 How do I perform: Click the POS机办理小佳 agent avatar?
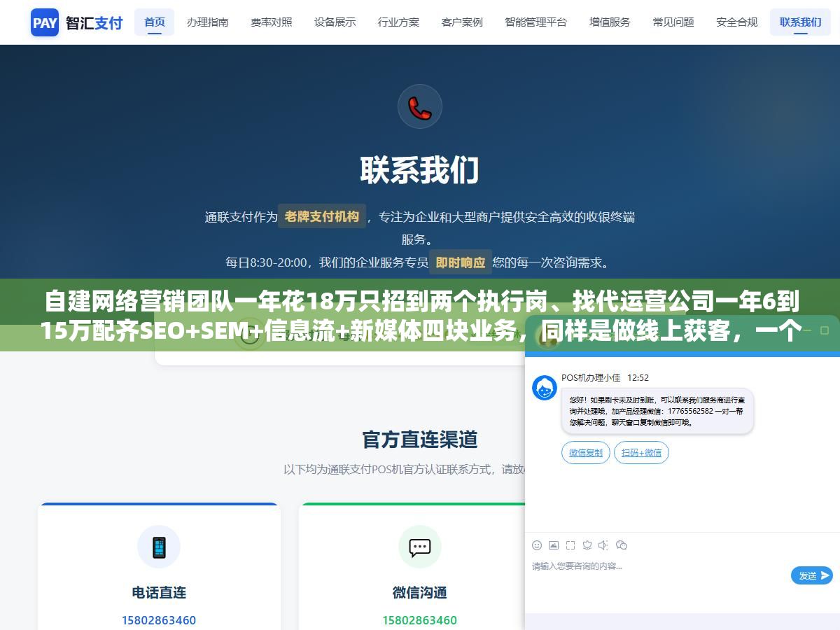[x=545, y=388]
